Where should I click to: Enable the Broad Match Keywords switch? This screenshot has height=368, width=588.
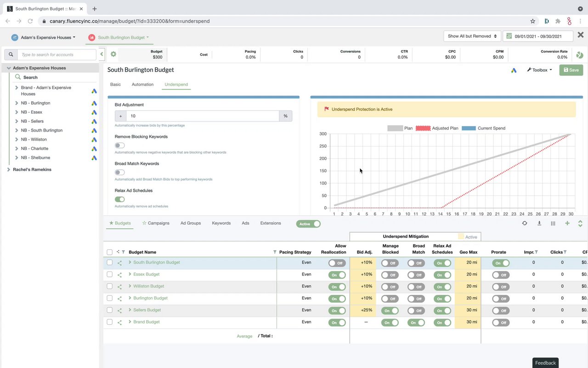119,172
